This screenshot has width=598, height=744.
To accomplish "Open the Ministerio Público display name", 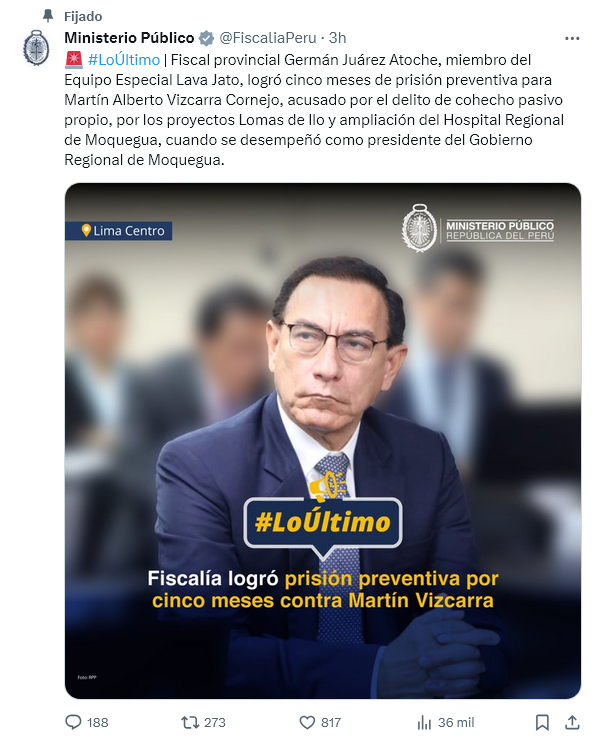I will pyautogui.click(x=129, y=37).
